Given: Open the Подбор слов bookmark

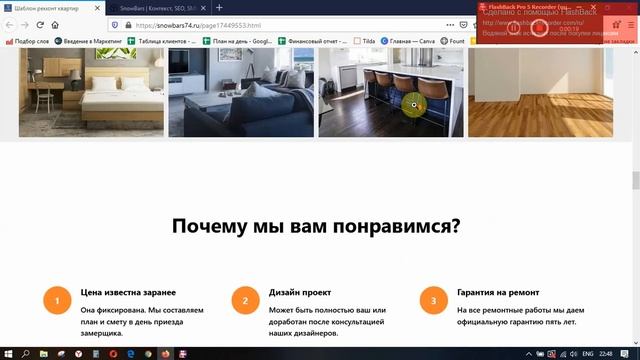Looking at the screenshot, I should [x=27, y=41].
